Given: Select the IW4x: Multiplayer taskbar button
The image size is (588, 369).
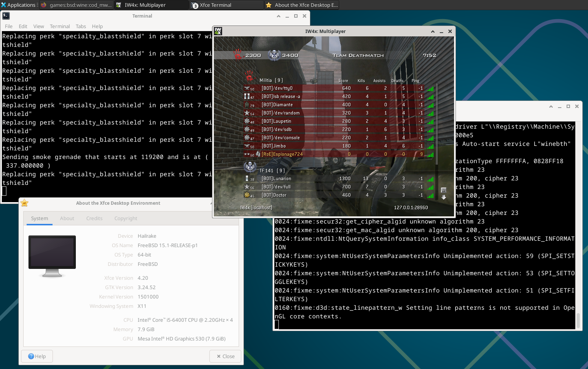Looking at the screenshot, I should (x=152, y=5).
